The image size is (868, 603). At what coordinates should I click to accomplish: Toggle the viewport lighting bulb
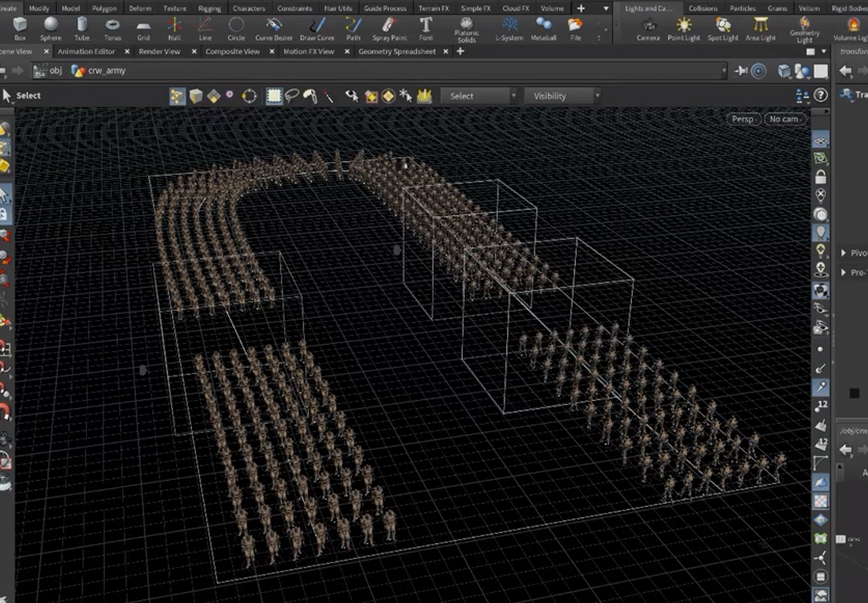820,233
